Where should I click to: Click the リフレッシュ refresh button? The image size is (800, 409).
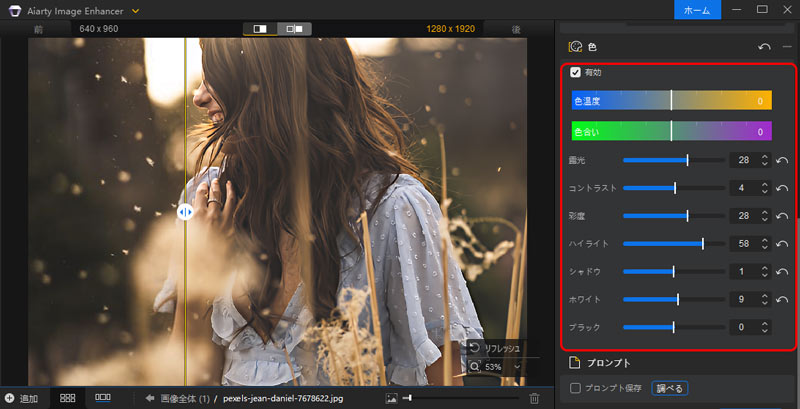(x=494, y=348)
